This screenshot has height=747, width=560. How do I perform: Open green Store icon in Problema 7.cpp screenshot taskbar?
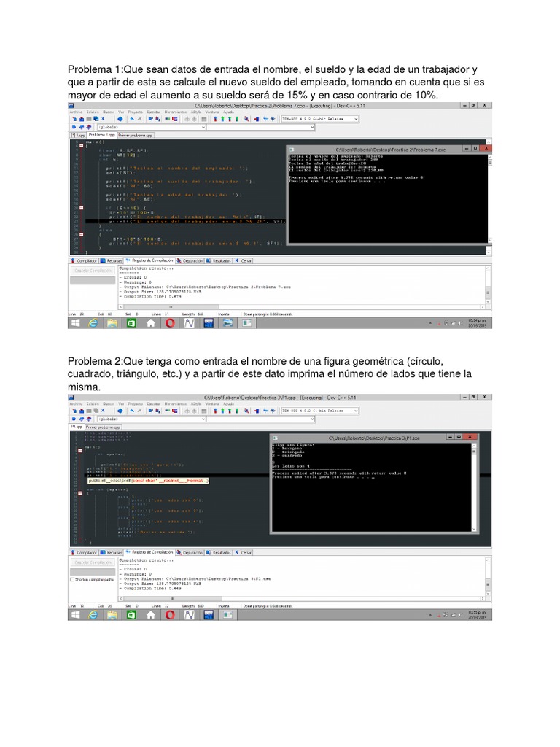(131, 323)
